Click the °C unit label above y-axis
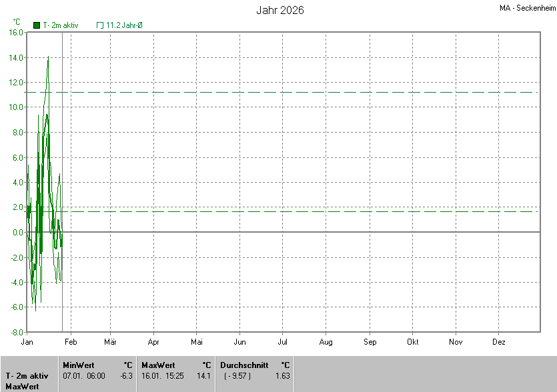This screenshot has height=392, width=557. [x=17, y=22]
